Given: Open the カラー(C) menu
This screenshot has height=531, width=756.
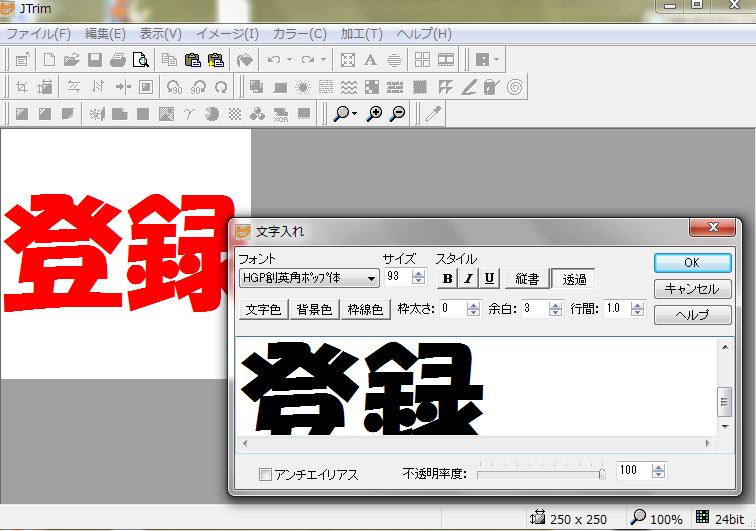Looking at the screenshot, I should [x=299, y=34].
